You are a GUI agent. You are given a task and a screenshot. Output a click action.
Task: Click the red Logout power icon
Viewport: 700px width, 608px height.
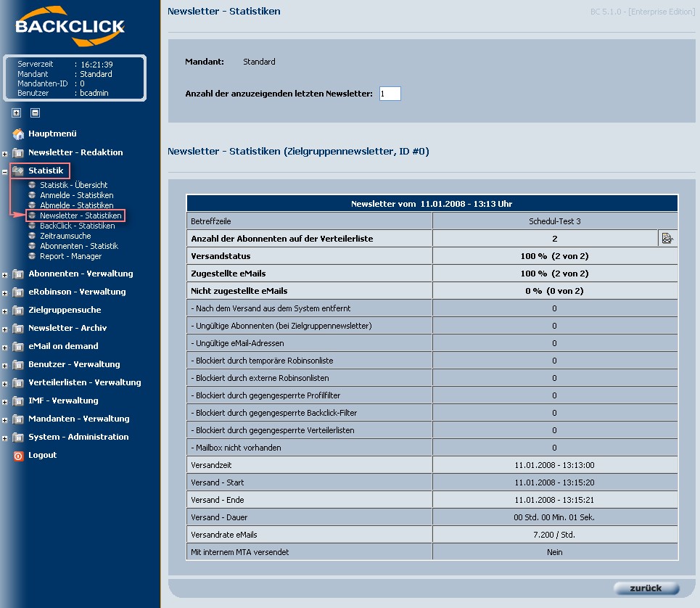coord(18,456)
